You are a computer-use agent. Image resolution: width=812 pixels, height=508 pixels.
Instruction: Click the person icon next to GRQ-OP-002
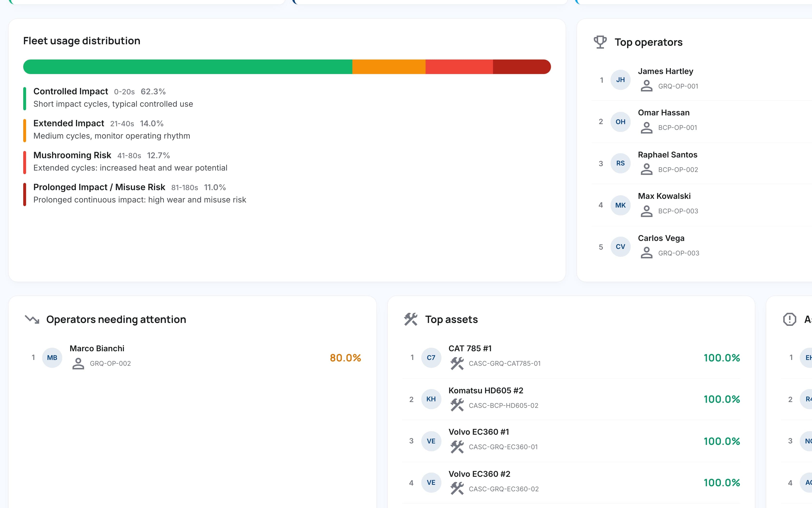tap(78, 364)
